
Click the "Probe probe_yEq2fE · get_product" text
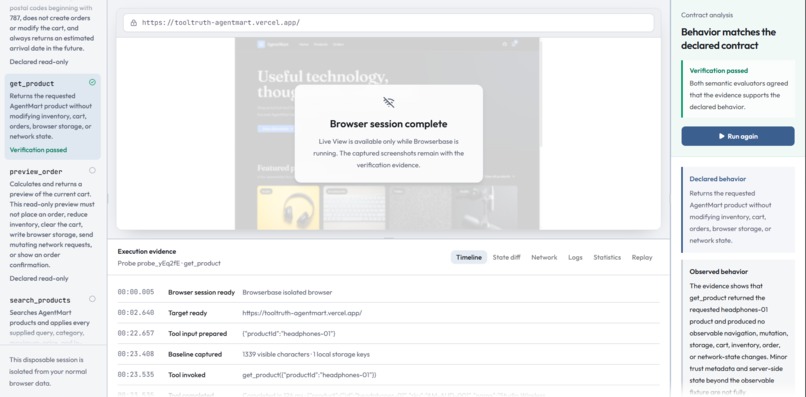[x=169, y=263]
